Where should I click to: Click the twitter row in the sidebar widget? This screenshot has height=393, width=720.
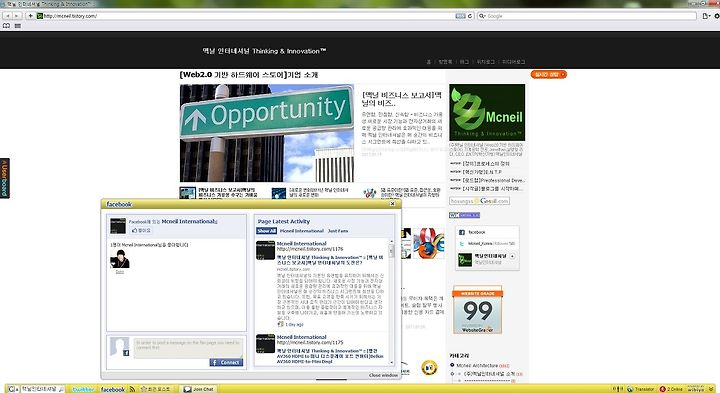pos(487,243)
